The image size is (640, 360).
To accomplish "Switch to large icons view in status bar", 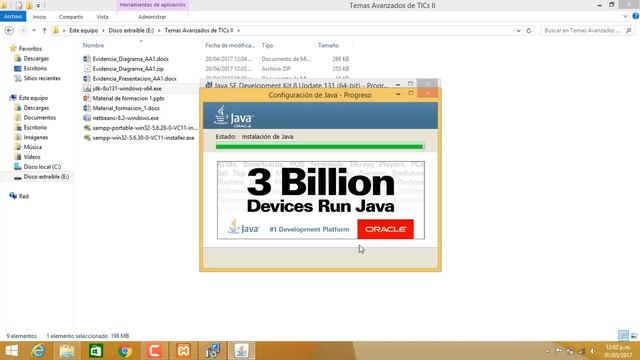I will 634,336.
